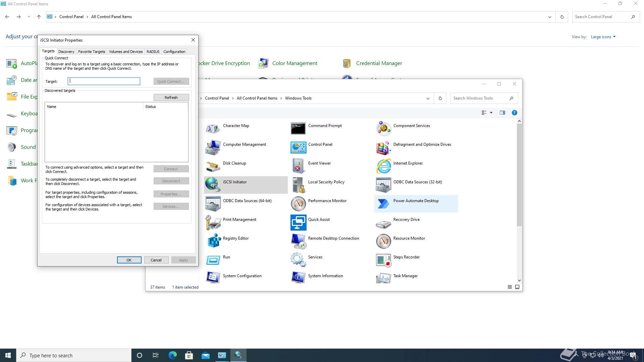644x362 pixels.
Task: Open the System Information icon
Action: [298, 277]
